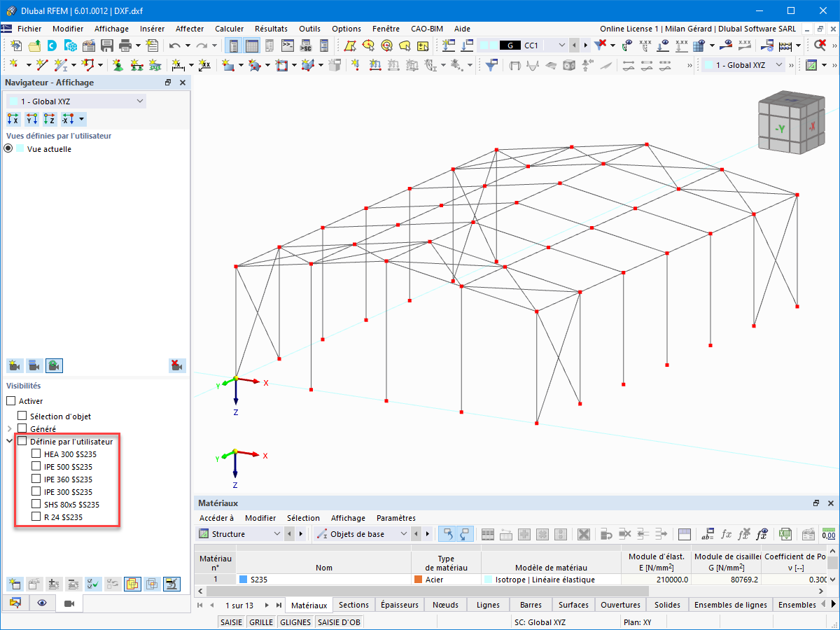Toggle the SAISIE status bar button
This screenshot has height=630, width=840.
232,622
